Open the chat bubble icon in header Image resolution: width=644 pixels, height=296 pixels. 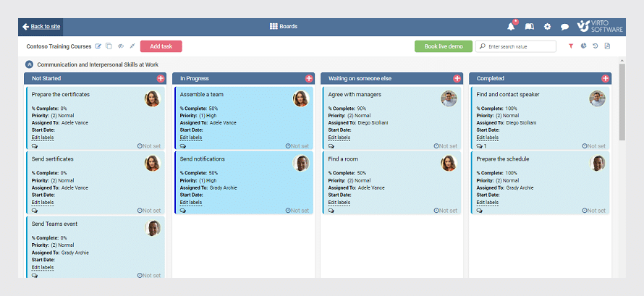(x=564, y=27)
